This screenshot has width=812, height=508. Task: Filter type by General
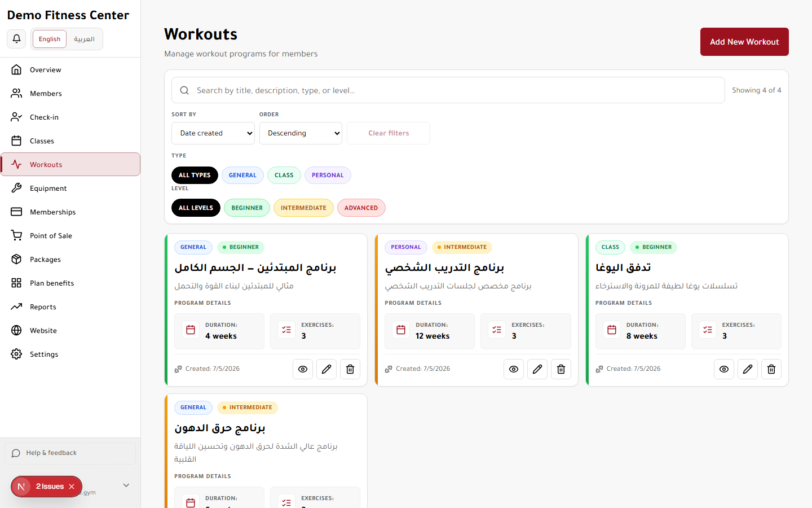[x=242, y=175]
